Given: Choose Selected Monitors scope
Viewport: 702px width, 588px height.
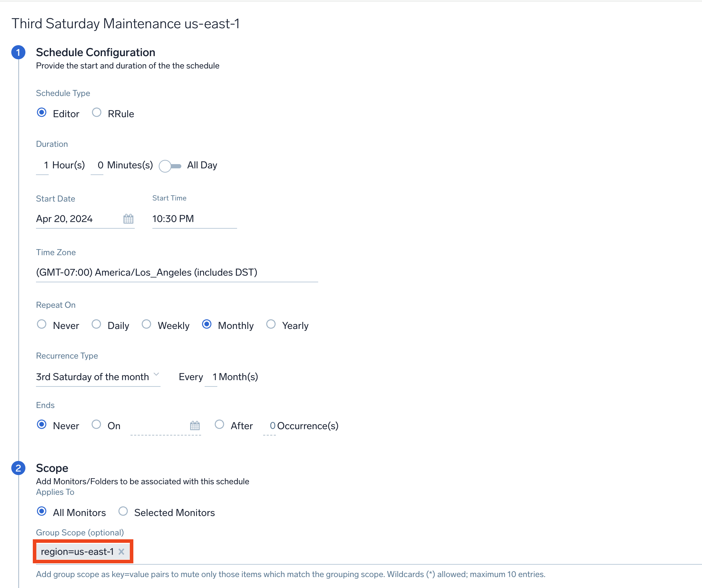Looking at the screenshot, I should tap(123, 511).
